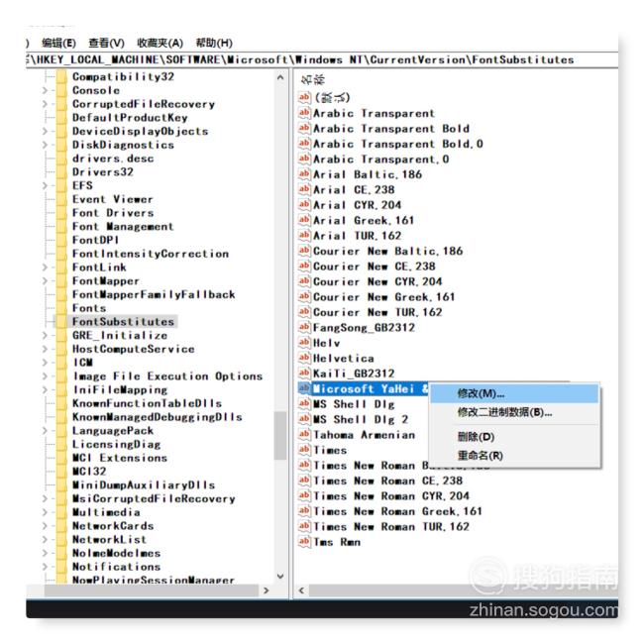Choose 重命名(R) from context menu
The width and height of the screenshot is (644, 644).
click(514, 455)
